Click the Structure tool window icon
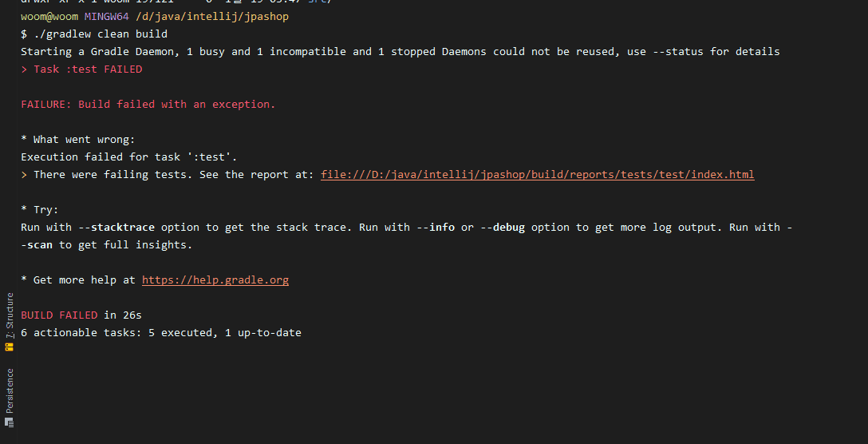 pyautogui.click(x=10, y=347)
